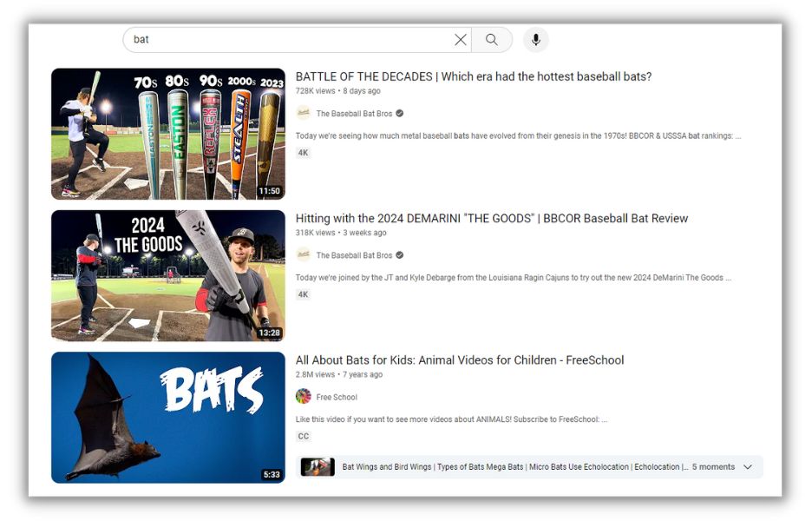
Task: Open The Baseball Bat Bros channel on first result
Action: click(354, 114)
